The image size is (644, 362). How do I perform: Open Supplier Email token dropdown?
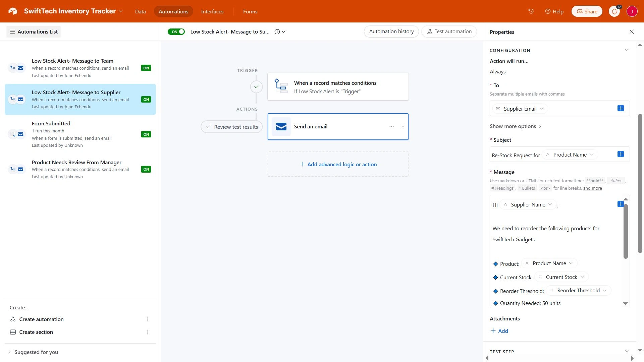[541, 109]
